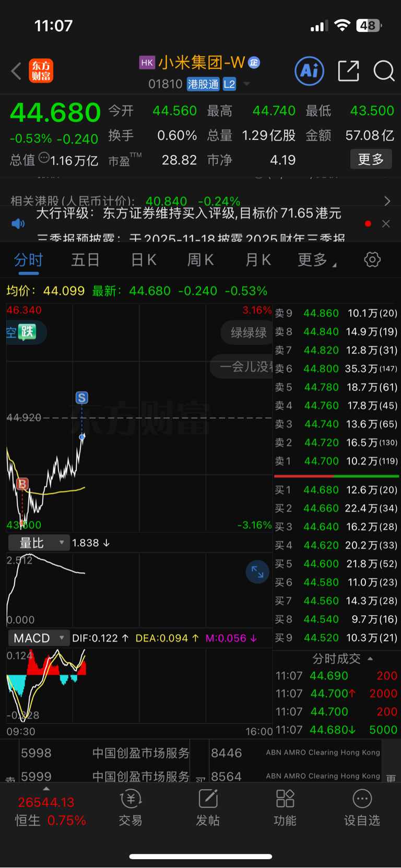Image resolution: width=401 pixels, height=868 pixels.
Task: Tap trade entry 44.700 with 2000 volume
Action: [x=336, y=693]
